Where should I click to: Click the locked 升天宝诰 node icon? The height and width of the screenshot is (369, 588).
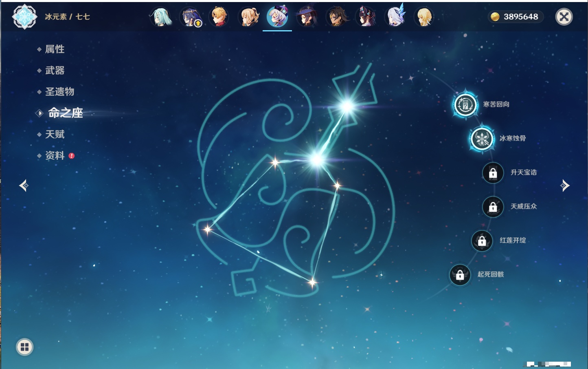pos(493,172)
